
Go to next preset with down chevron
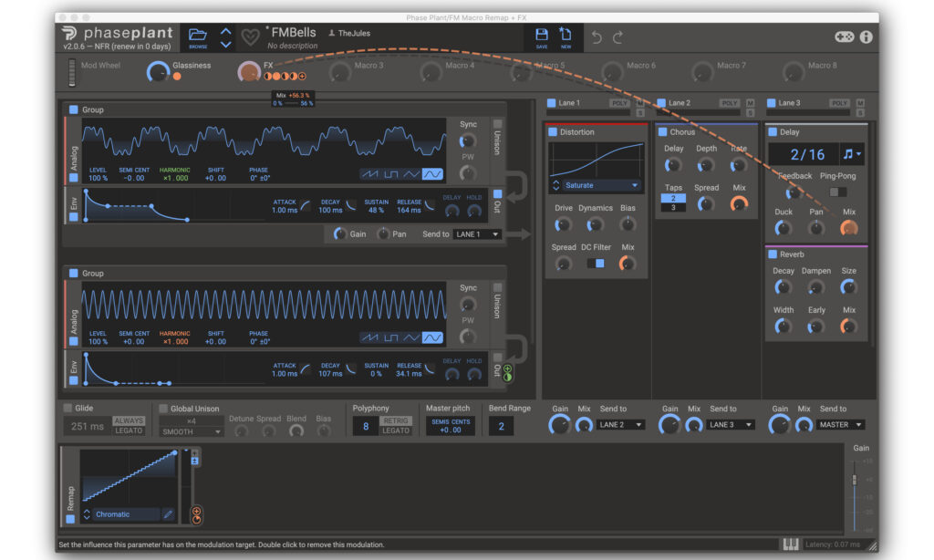click(226, 44)
